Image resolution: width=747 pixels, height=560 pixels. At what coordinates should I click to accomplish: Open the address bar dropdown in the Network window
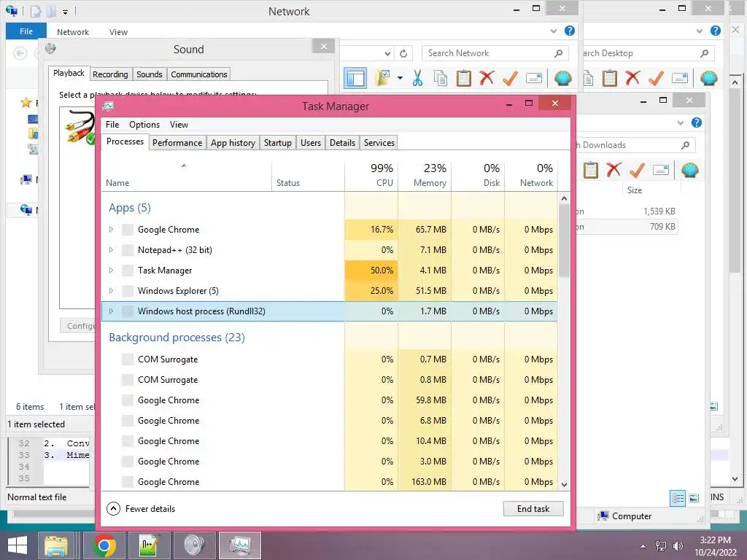tap(388, 54)
